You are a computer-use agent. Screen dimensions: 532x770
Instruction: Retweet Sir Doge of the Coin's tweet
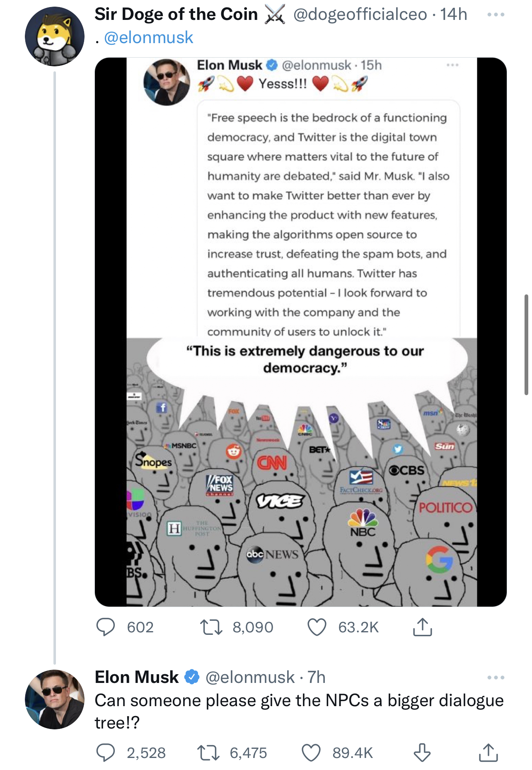click(211, 627)
